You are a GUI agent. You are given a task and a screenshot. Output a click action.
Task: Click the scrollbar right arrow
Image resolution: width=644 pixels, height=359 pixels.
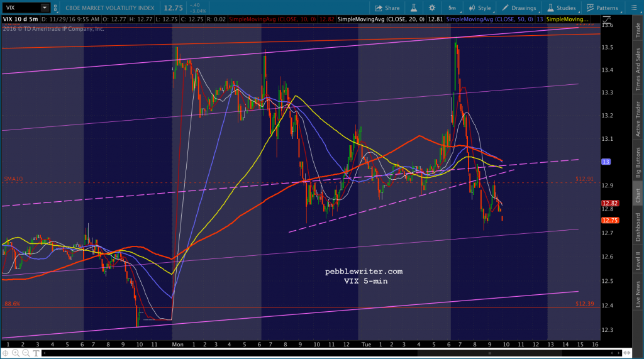619,353
